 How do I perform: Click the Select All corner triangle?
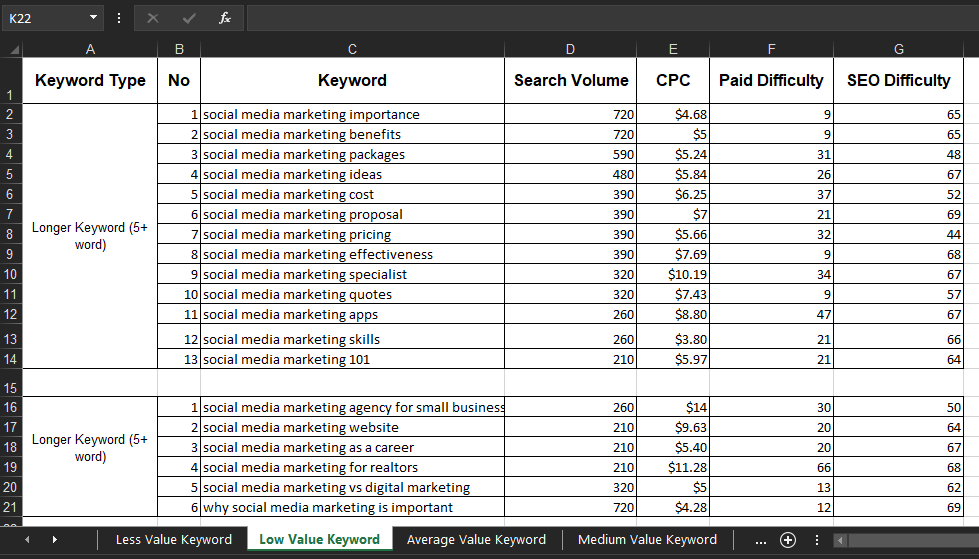coord(12,49)
